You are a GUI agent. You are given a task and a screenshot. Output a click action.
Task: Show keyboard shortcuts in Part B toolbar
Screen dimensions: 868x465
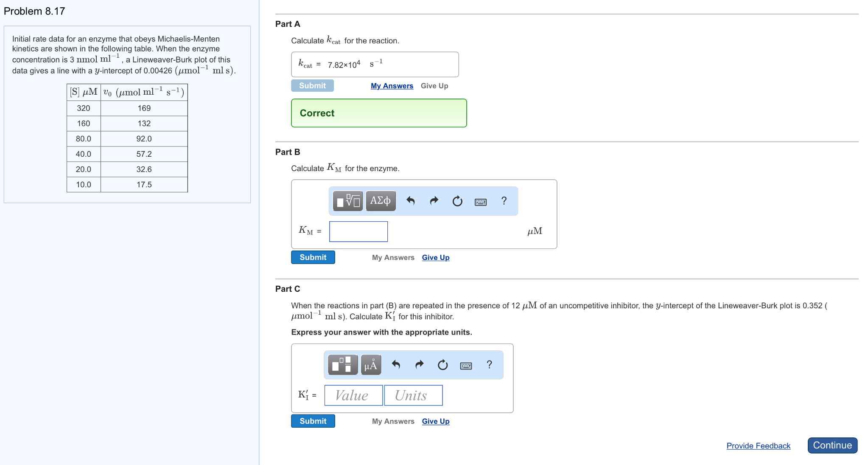(x=480, y=202)
